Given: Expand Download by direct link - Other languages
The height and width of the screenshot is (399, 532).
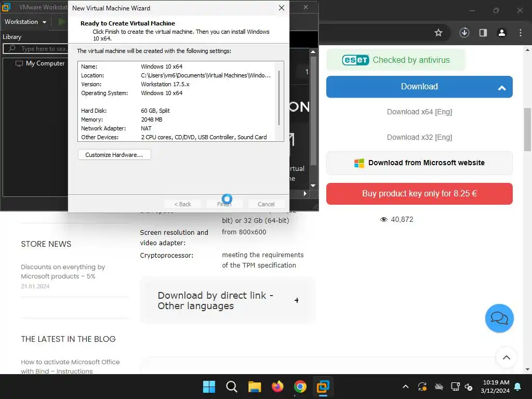Looking at the screenshot, I should [228, 301].
